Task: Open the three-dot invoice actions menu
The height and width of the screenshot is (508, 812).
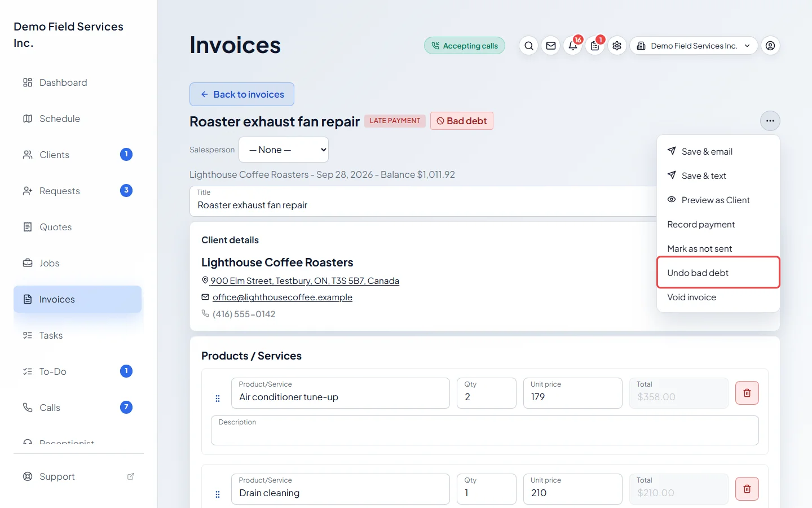Action: (x=770, y=121)
